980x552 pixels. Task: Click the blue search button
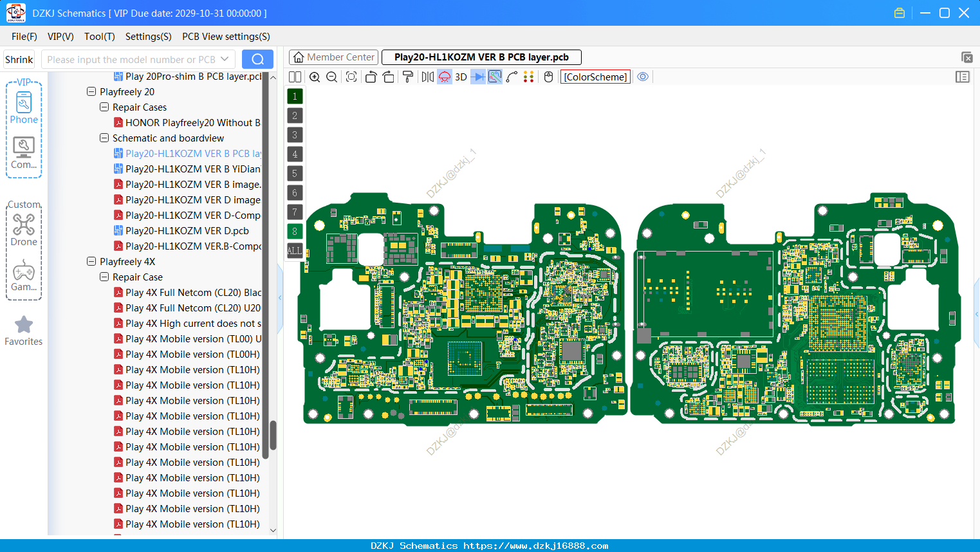257,59
